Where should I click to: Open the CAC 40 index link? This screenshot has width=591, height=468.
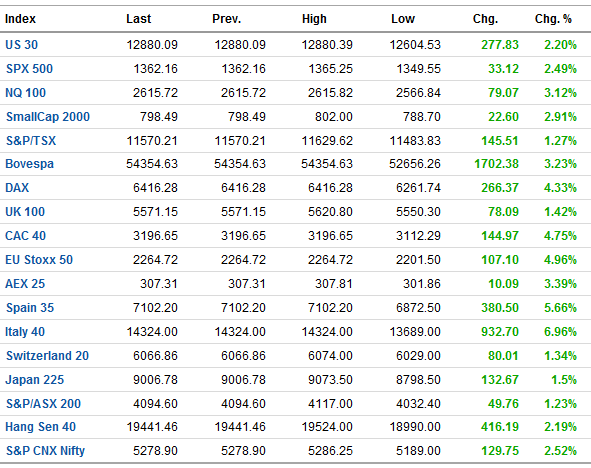(25, 236)
